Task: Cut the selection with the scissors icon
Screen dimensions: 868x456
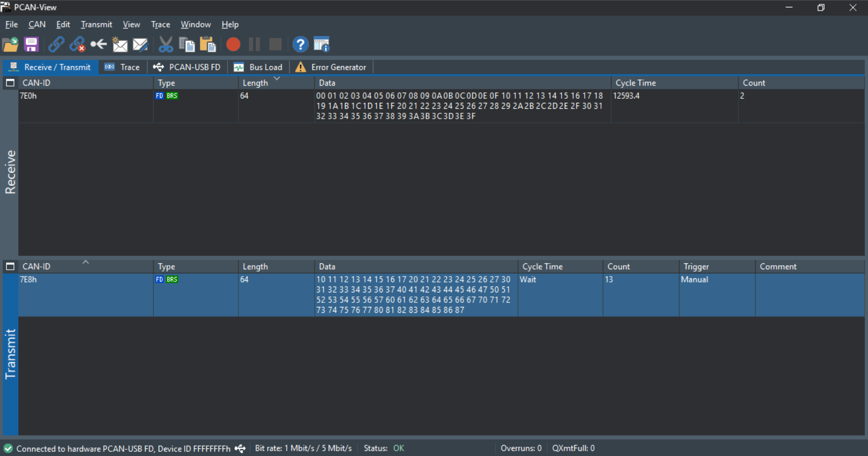Action: point(165,44)
